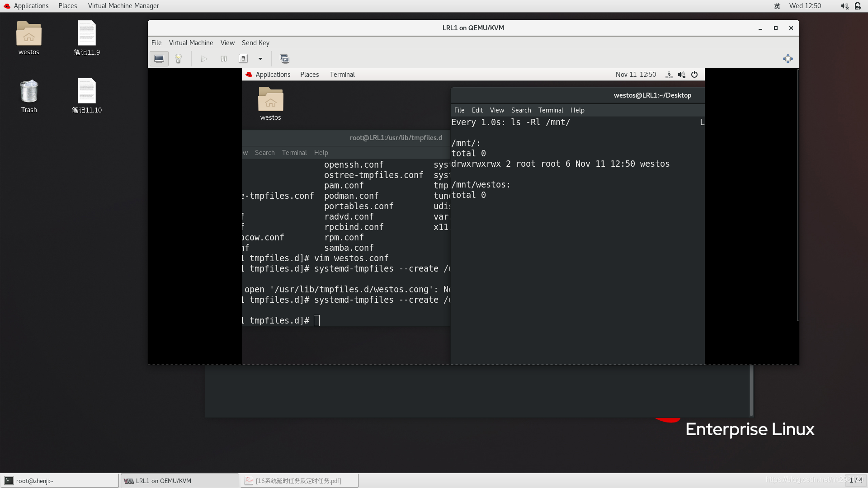Image resolution: width=868 pixels, height=488 pixels.
Task: Maximize LRL1 on QEMU/KVM window
Action: point(776,28)
